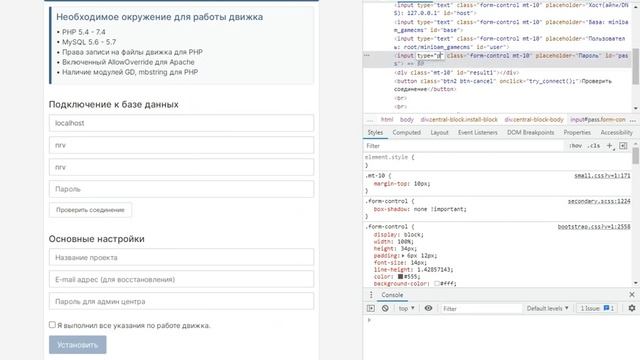640x360 pixels.
Task: Click the Elements tree scrollbar down arrow
Action: pyautogui.click(x=636, y=108)
